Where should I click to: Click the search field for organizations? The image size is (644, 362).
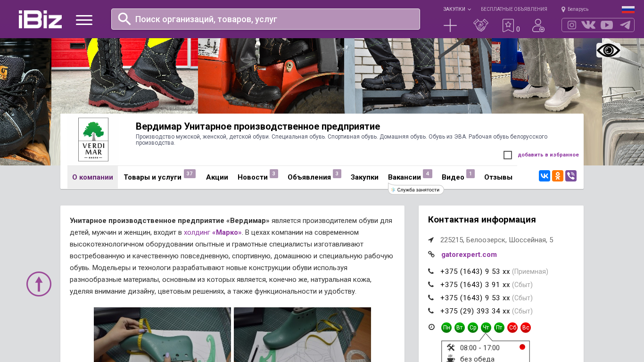point(265,19)
